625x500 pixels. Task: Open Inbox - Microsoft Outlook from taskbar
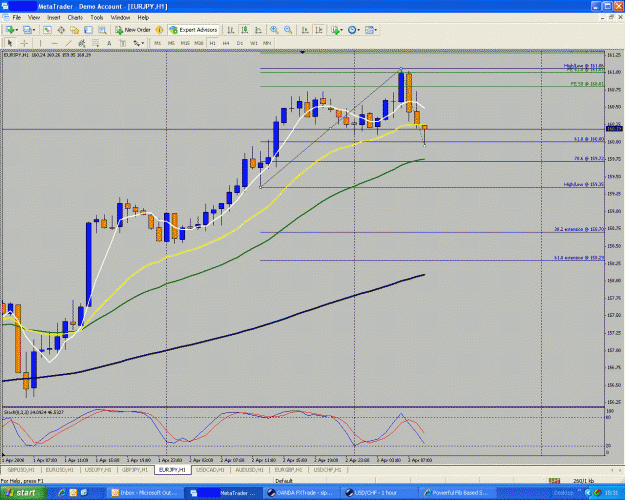click(144, 493)
